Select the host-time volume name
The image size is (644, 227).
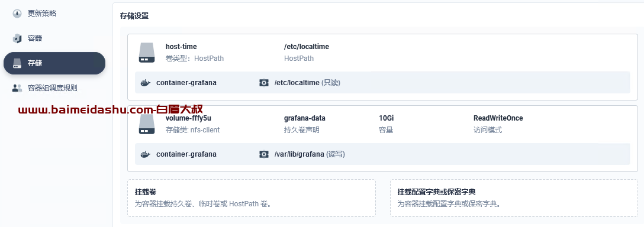coord(181,47)
